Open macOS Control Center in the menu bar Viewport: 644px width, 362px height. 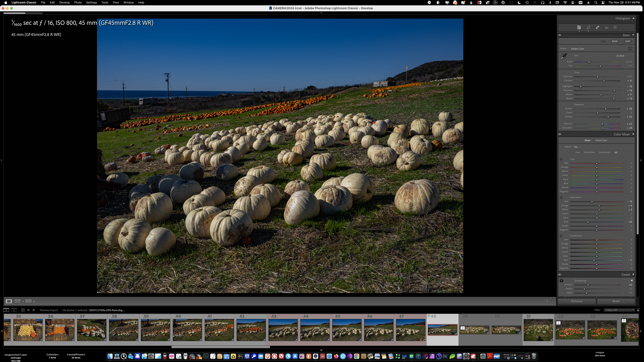pos(603,2)
